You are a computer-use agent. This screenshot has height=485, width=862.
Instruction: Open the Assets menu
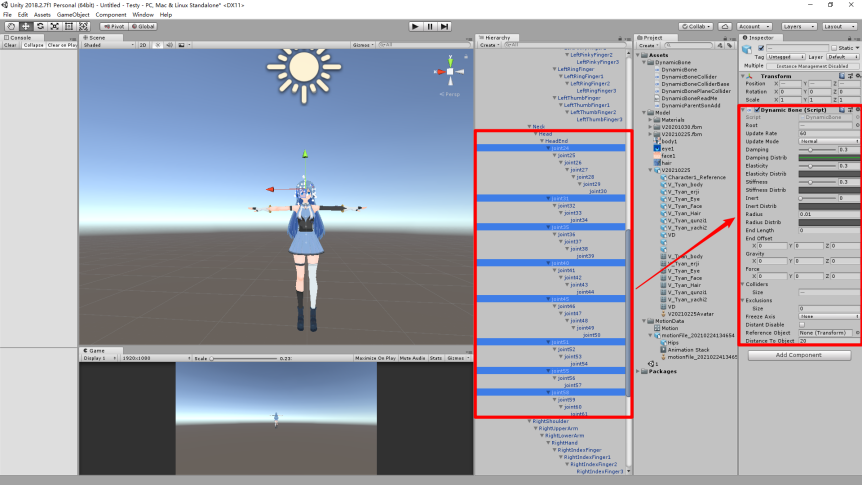click(x=42, y=15)
